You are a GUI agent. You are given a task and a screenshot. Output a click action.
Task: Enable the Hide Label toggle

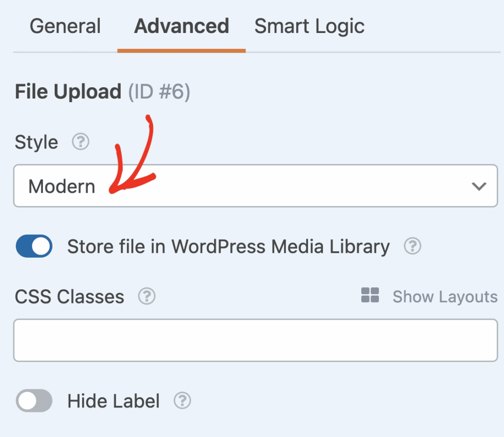click(33, 401)
